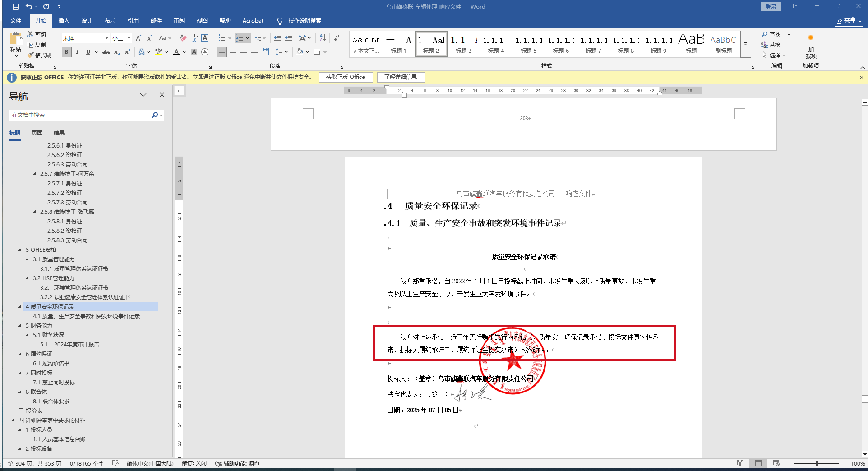Switch to the 布局 (Layout) ribbon tab
The image size is (868, 471).
pos(110,21)
